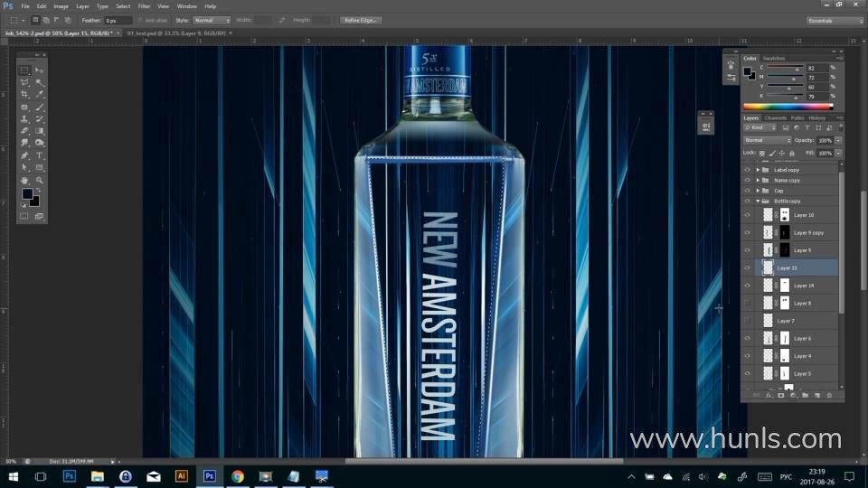Expand the Label copy group
Image resolution: width=868 pixels, height=488 pixels.
tap(758, 170)
